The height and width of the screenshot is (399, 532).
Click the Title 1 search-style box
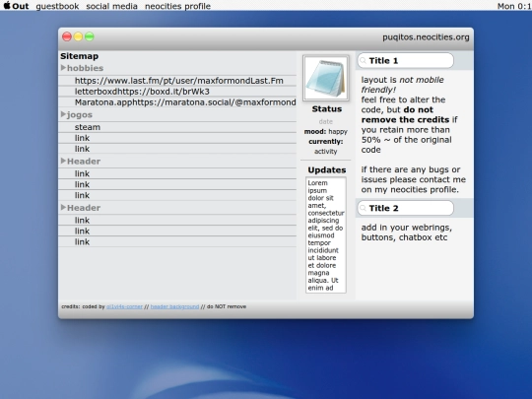click(406, 61)
